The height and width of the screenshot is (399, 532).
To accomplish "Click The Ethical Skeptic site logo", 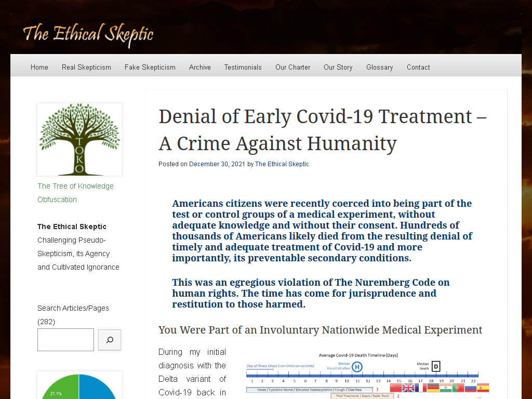I will click(x=88, y=35).
